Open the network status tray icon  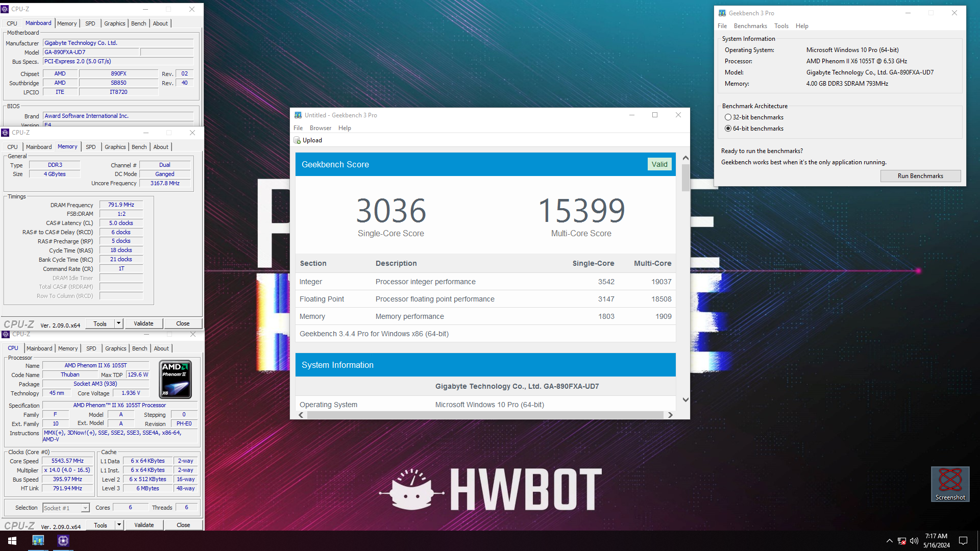click(x=902, y=541)
